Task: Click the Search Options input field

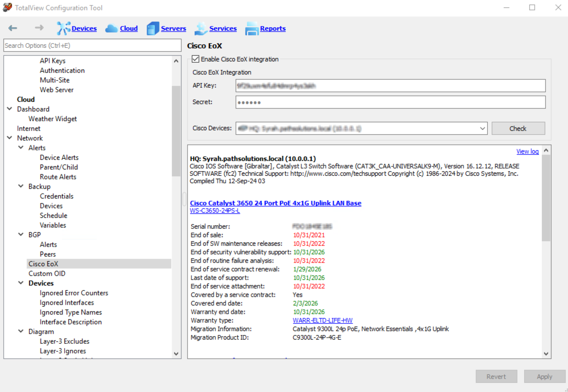Action: pos(92,46)
